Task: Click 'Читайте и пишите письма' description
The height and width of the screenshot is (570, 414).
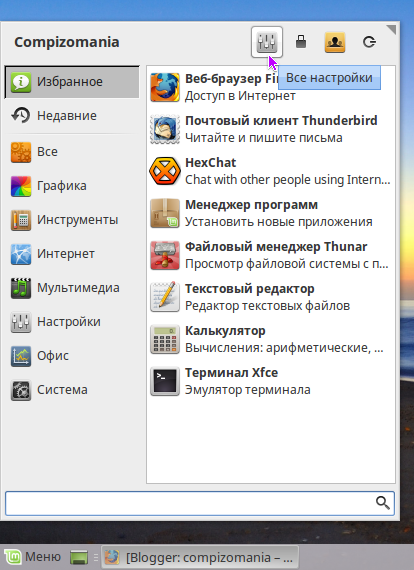Action: click(x=264, y=138)
